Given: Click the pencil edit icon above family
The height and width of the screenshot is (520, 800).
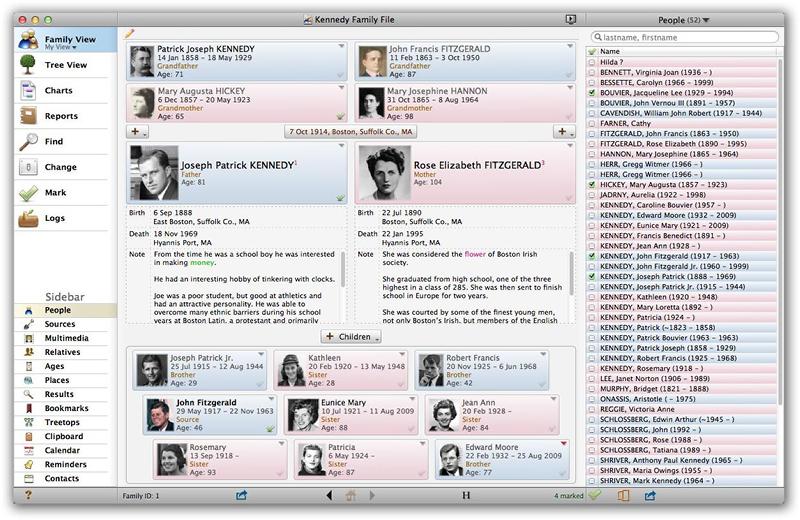Looking at the screenshot, I should [x=130, y=34].
